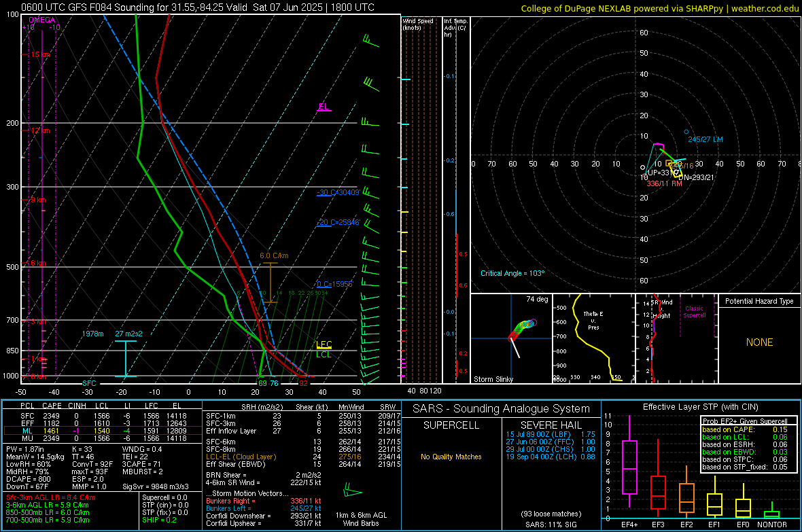The image size is (802, 532).
Task: Click the SEVERE HAIL column header
Action: 551,425
